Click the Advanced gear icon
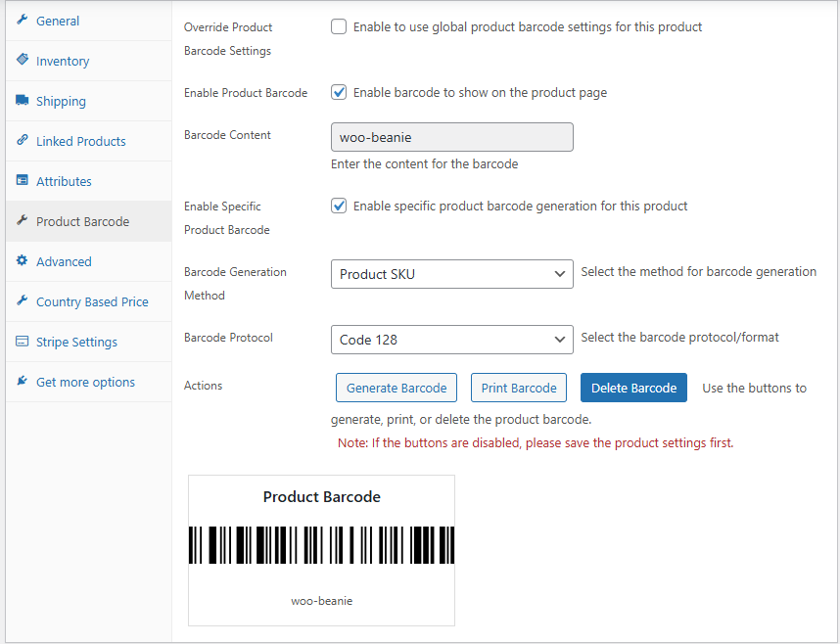Screen dimensions: 840x644 point(22,260)
